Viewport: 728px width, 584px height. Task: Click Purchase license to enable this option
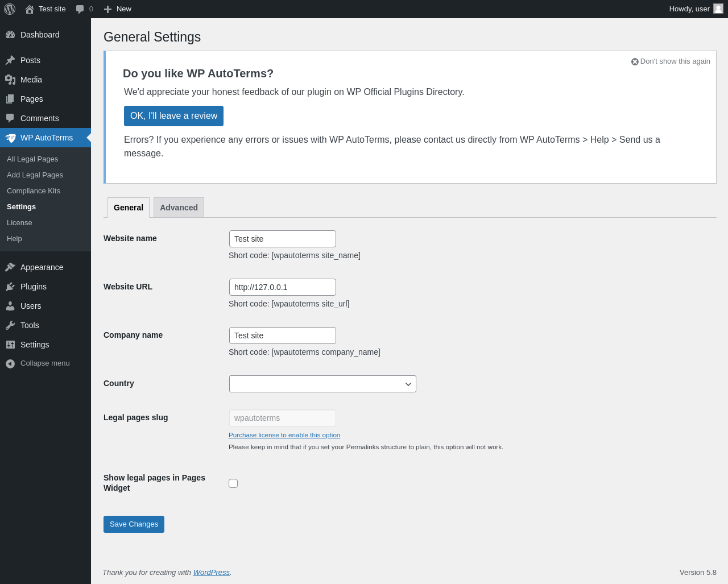point(284,435)
